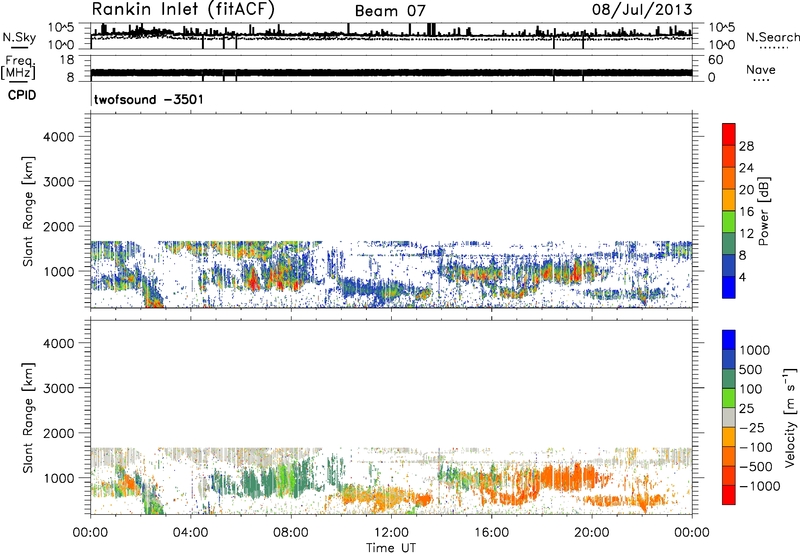Click the '16:00' time axis label

491,533
